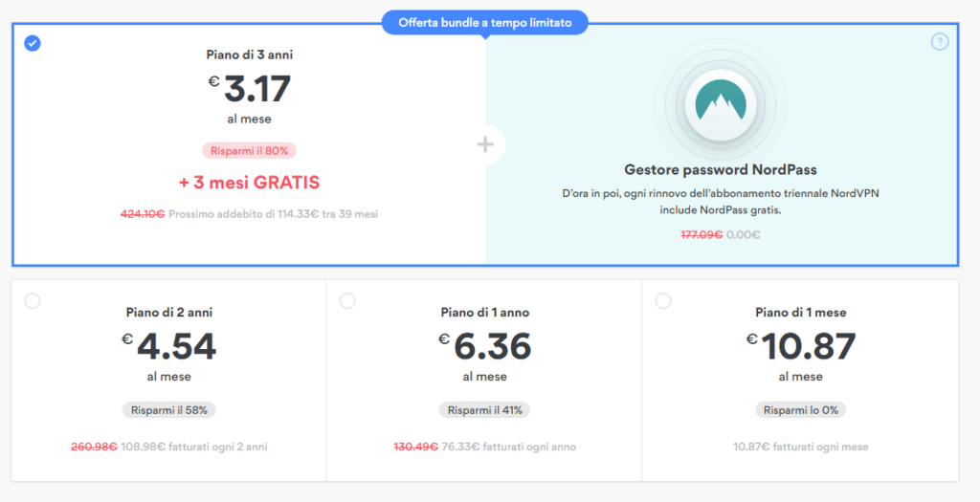The height and width of the screenshot is (502, 980).
Task: Click the Piano di 1 mese title
Action: 801,312
